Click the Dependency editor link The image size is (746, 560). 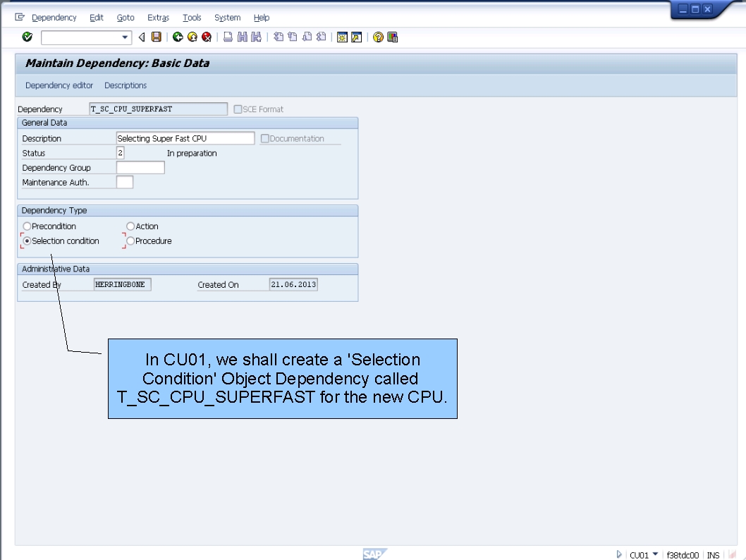click(59, 85)
